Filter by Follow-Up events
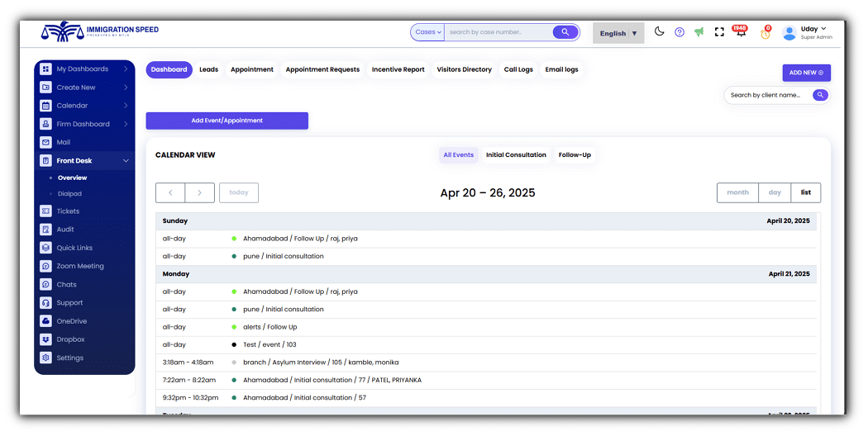868x436 pixels. point(575,155)
